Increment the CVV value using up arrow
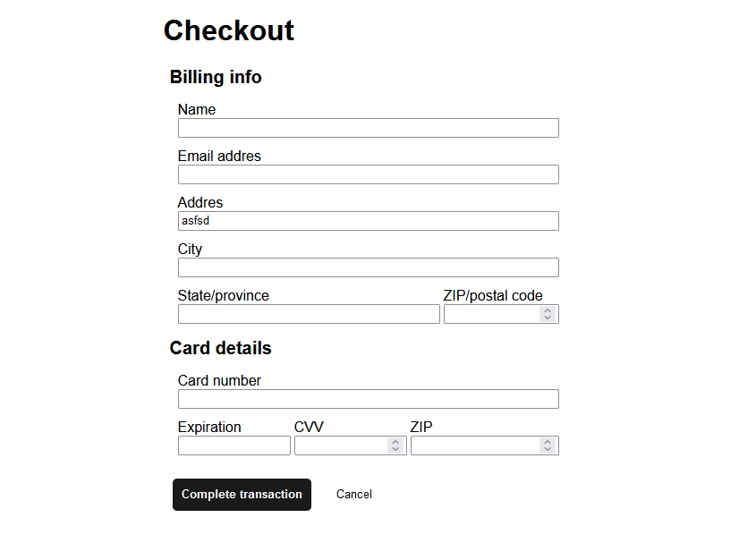Viewport: 739px width, 560px height. 396,442
